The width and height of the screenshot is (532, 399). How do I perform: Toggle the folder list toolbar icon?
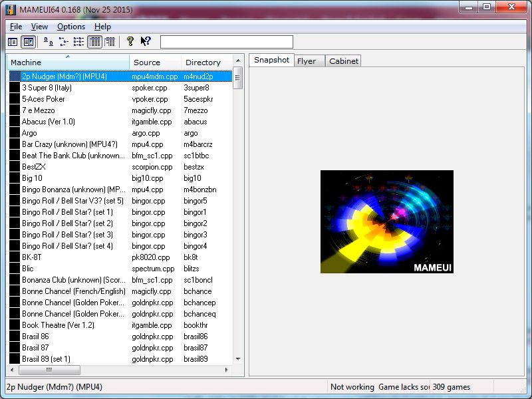[x=13, y=42]
